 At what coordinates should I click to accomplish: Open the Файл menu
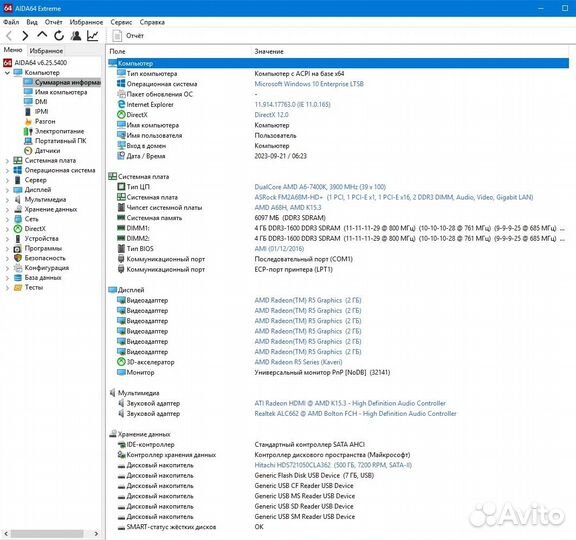11,22
